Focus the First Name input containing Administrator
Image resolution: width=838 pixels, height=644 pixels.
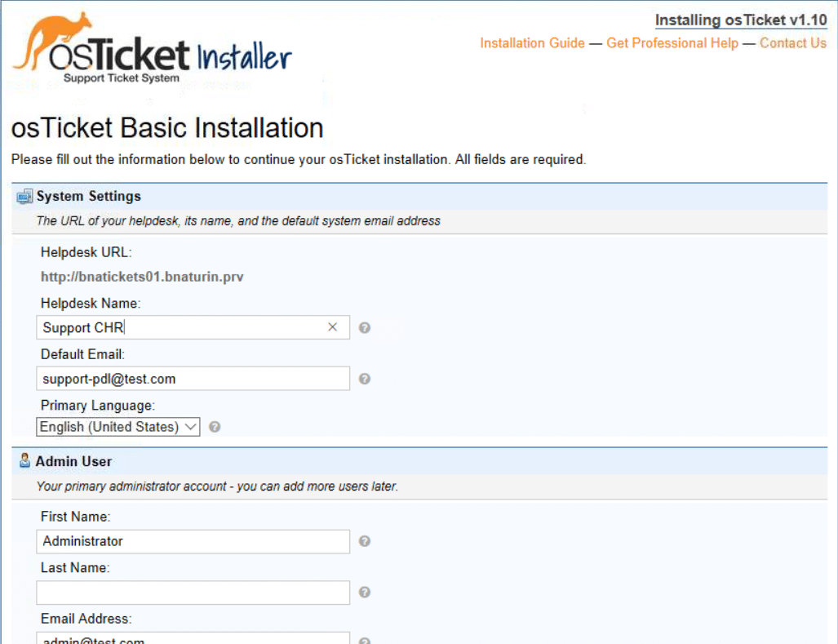point(193,541)
